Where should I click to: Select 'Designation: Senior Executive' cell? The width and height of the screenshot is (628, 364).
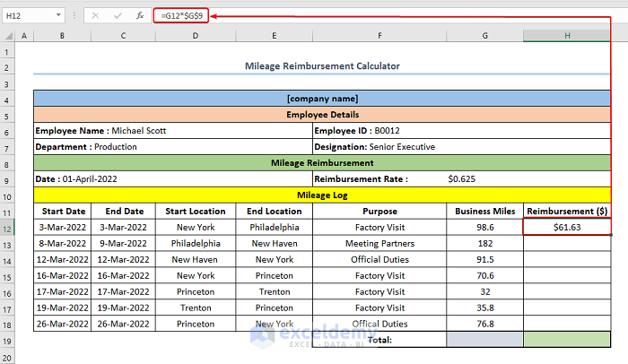[x=461, y=146]
